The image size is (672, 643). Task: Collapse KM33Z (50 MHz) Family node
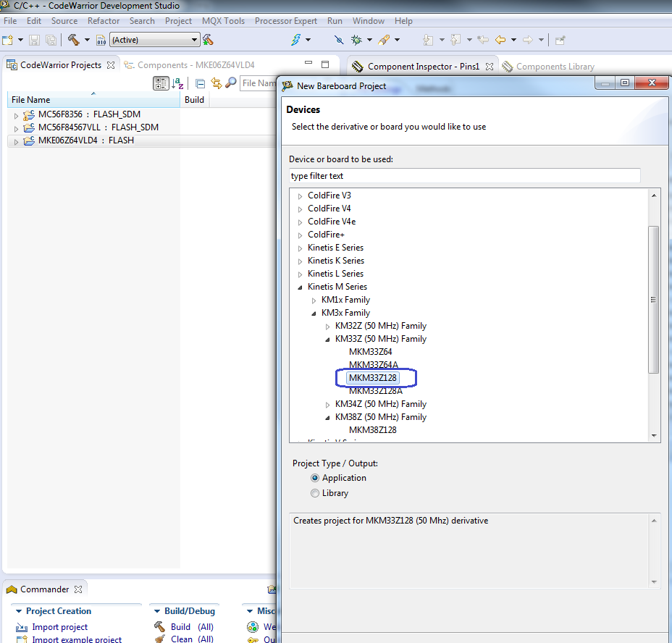[x=327, y=340]
